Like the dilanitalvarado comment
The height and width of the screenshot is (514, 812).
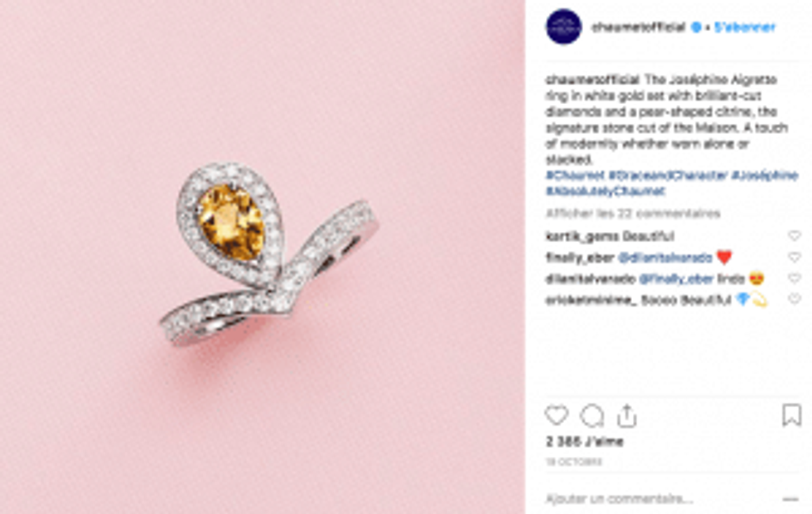coord(794,278)
